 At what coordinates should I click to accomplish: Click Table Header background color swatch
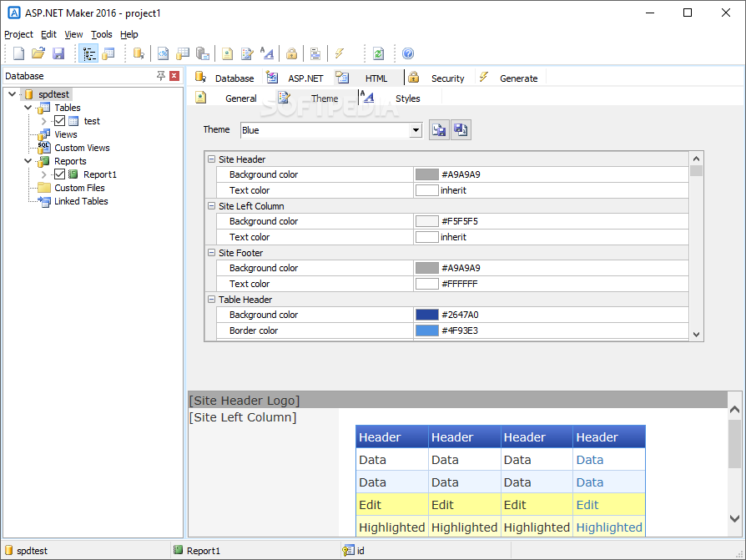coord(426,314)
